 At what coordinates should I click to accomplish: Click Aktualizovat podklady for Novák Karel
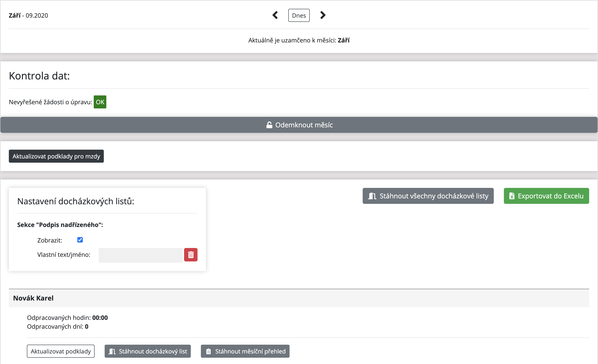61,351
